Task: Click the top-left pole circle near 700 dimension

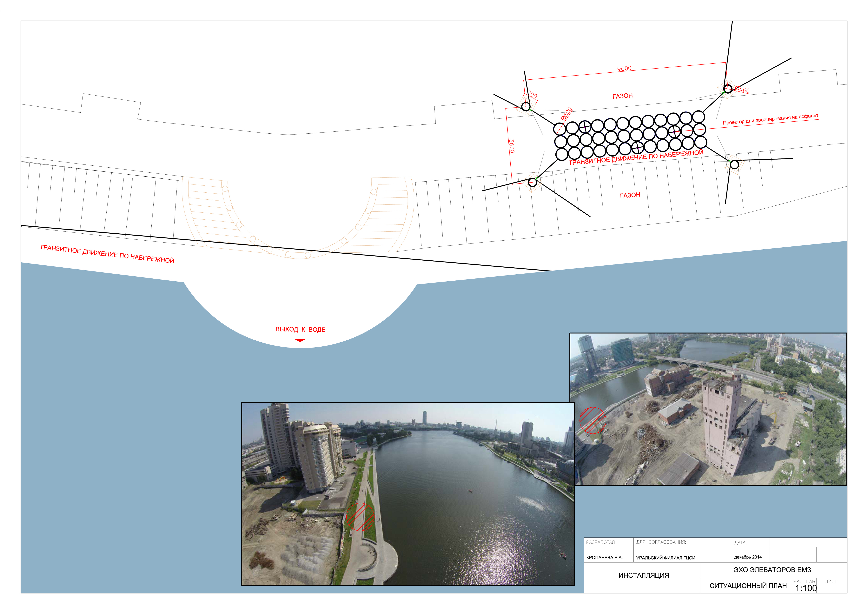Action: [x=526, y=107]
